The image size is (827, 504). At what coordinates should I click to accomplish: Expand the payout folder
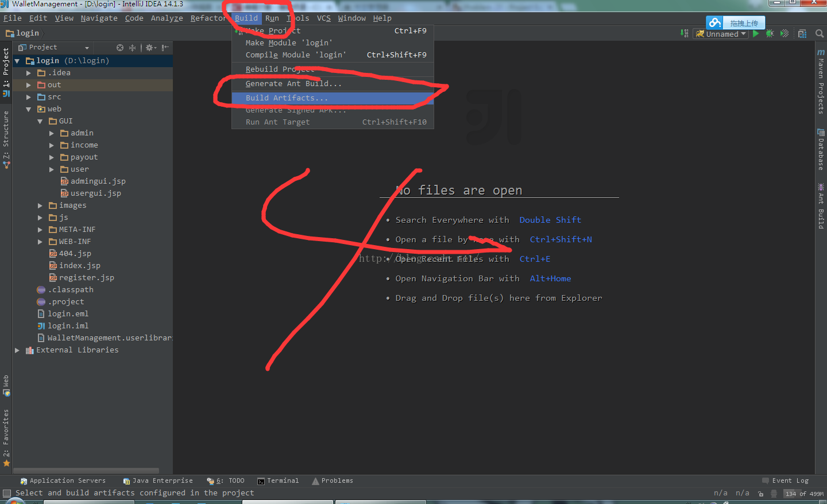pos(52,157)
